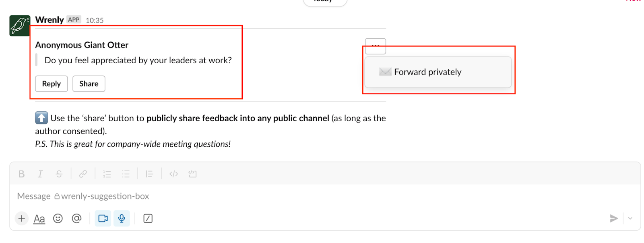Toggle italic formatting
This screenshot has width=644, height=243.
pyautogui.click(x=40, y=174)
